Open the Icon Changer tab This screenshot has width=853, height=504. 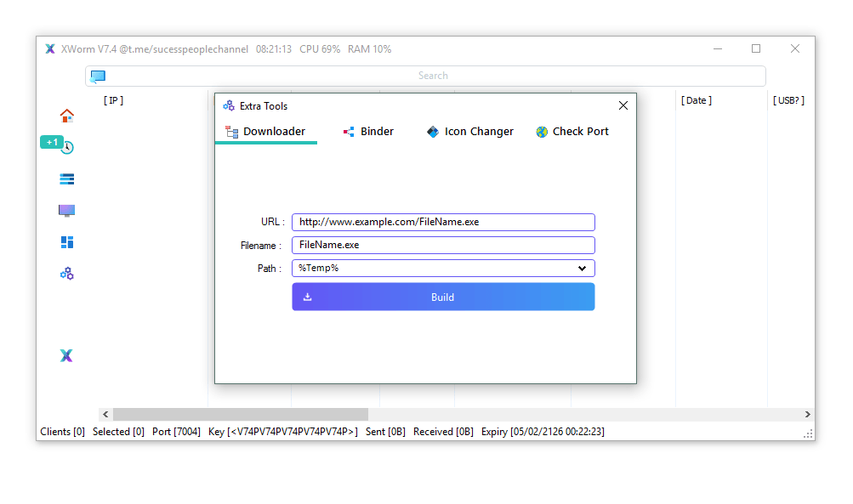click(470, 131)
